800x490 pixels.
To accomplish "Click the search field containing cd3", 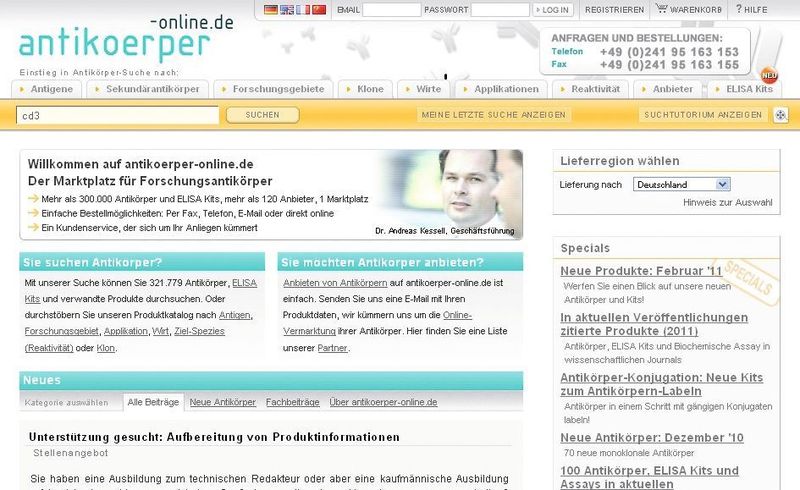I will click(x=117, y=115).
